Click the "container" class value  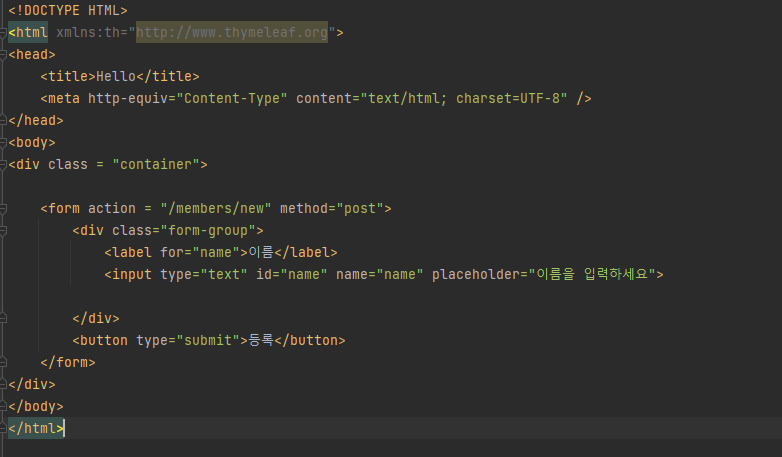point(156,164)
